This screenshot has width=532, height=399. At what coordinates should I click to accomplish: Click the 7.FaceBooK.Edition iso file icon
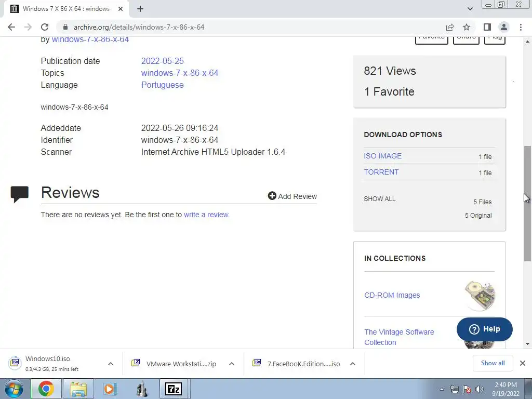[x=257, y=363]
